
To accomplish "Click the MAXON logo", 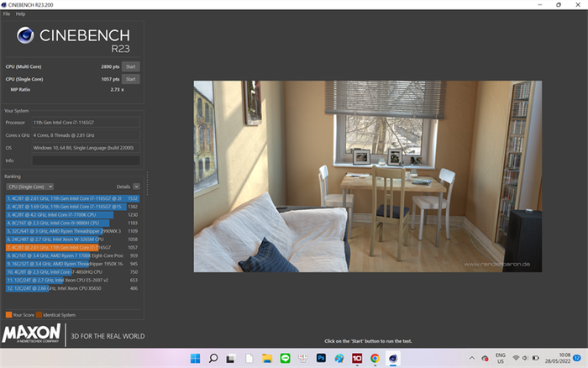I will coord(31,333).
